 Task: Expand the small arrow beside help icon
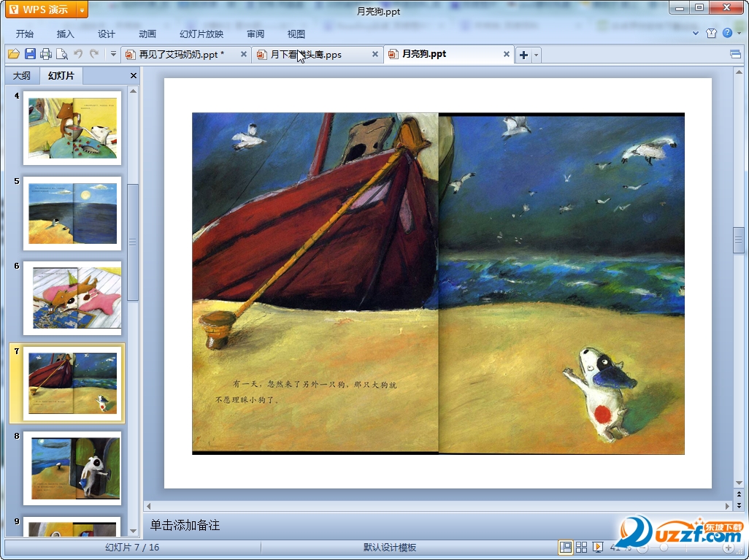[739, 34]
